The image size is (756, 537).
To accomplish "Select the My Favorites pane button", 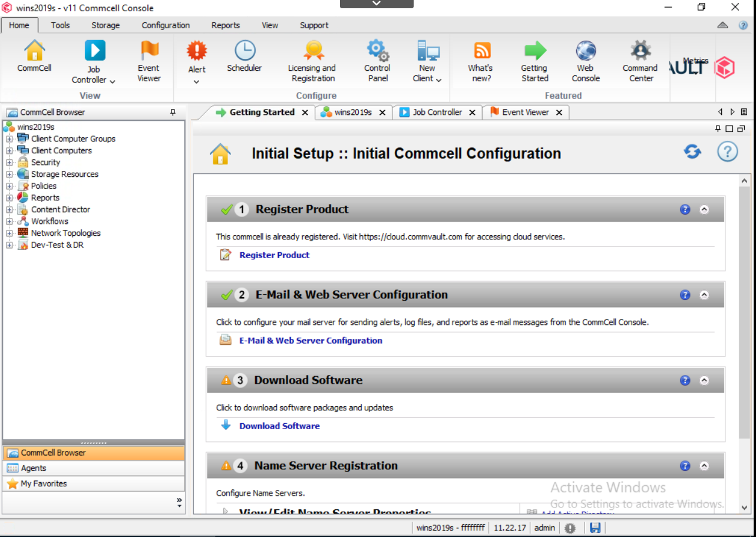I will pyautogui.click(x=94, y=483).
